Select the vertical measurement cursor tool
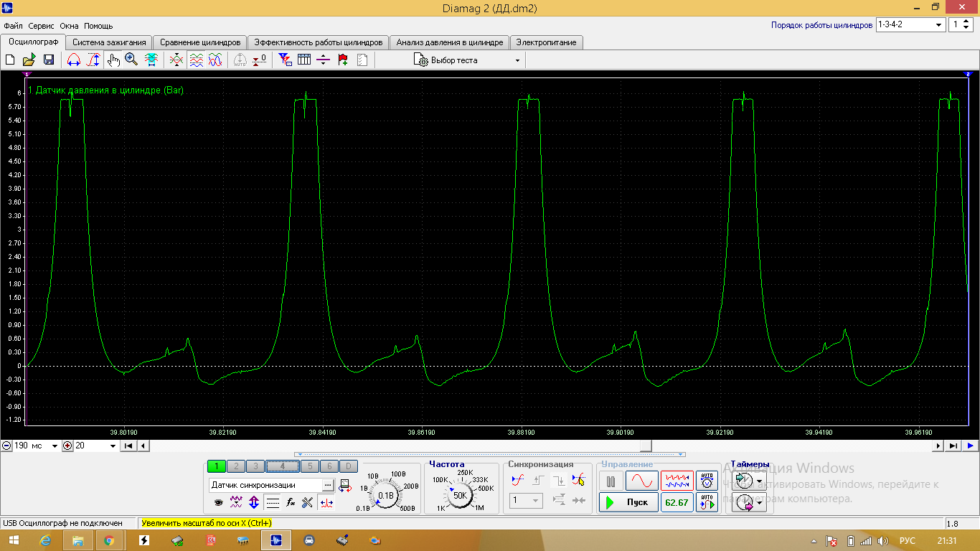 click(93, 60)
